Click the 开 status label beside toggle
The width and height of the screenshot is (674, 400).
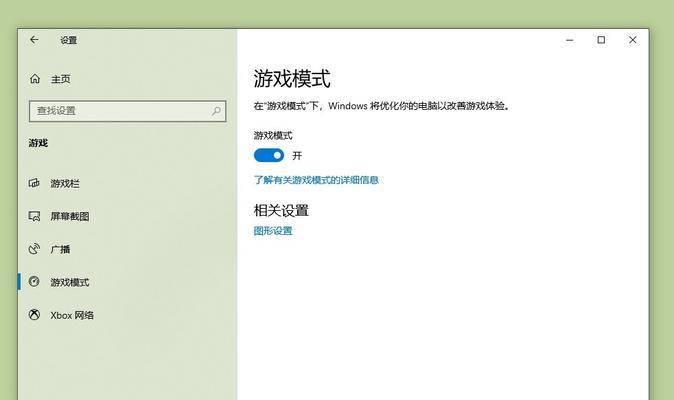pos(297,156)
